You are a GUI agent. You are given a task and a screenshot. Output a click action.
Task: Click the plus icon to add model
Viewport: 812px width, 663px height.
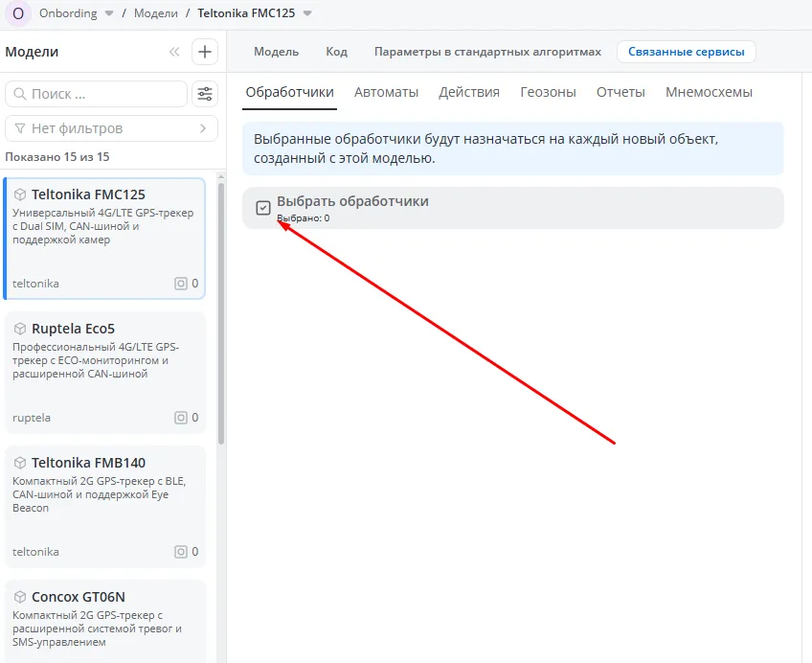pyautogui.click(x=205, y=52)
